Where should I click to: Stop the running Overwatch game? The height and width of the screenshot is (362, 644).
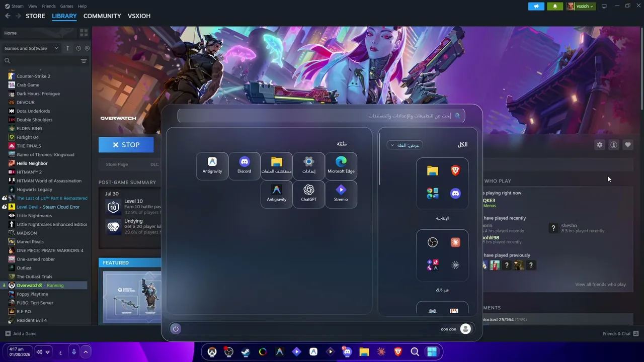click(126, 145)
